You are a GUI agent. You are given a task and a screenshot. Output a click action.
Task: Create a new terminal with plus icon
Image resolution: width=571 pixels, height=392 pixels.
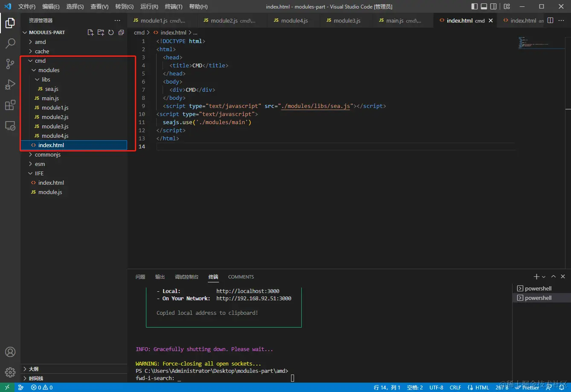[537, 277]
